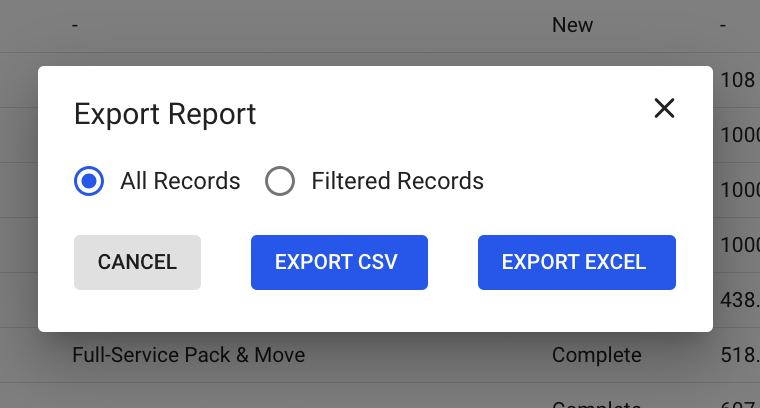This screenshot has height=408, width=760.
Task: Choose the Filtered Records radio option
Action: click(280, 181)
